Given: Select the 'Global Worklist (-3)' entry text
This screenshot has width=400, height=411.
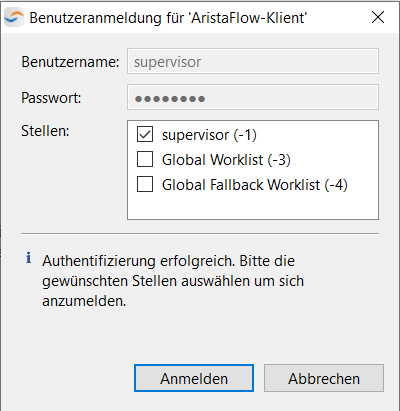Looking at the screenshot, I should click(x=226, y=160).
